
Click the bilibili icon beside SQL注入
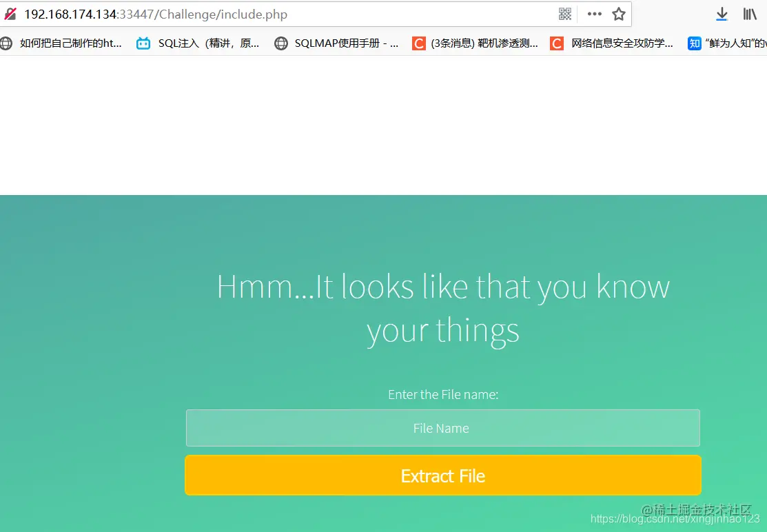[x=143, y=43]
